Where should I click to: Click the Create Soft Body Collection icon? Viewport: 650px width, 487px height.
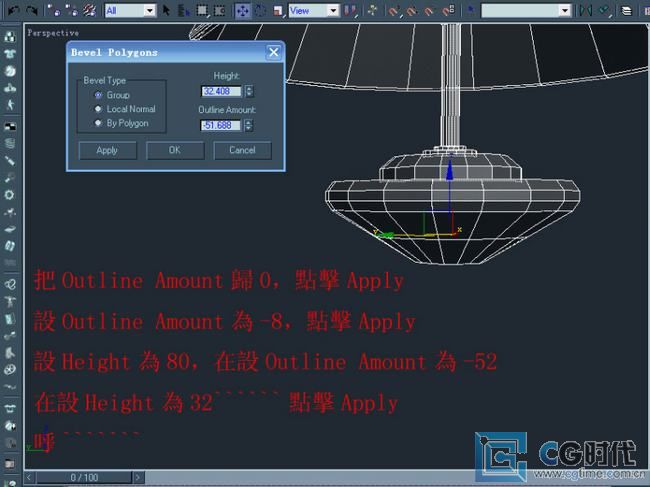tap(10, 70)
